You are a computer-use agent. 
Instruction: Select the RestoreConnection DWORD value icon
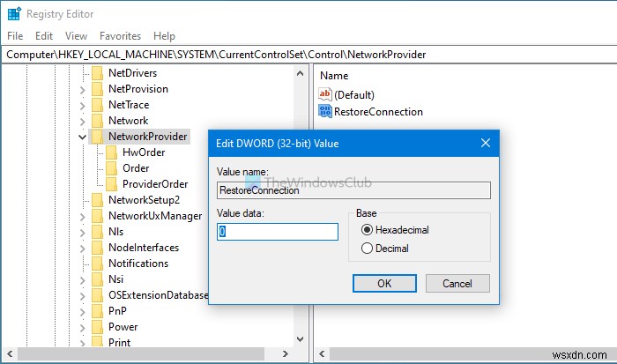[x=324, y=112]
